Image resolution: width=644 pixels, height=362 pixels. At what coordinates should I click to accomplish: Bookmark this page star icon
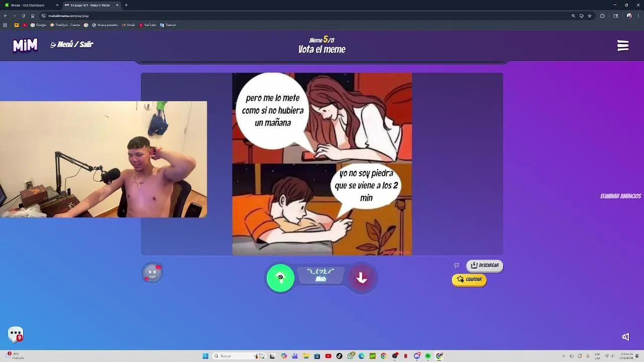click(x=590, y=16)
